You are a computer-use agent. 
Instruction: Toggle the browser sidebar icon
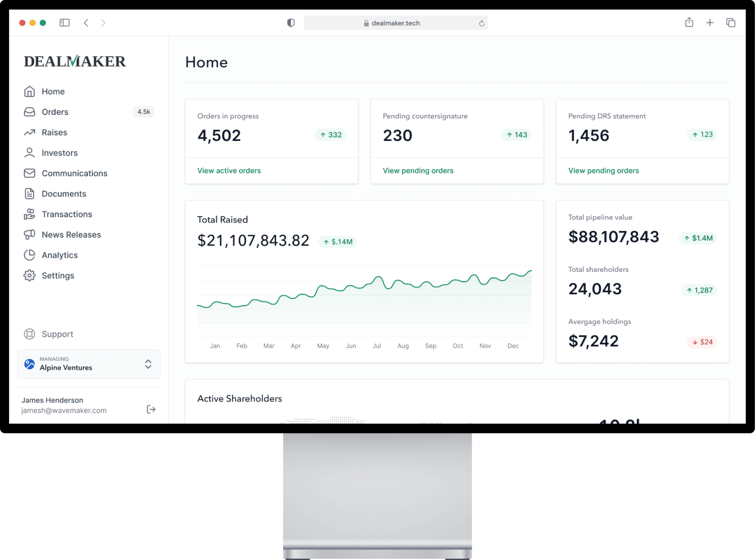64,23
